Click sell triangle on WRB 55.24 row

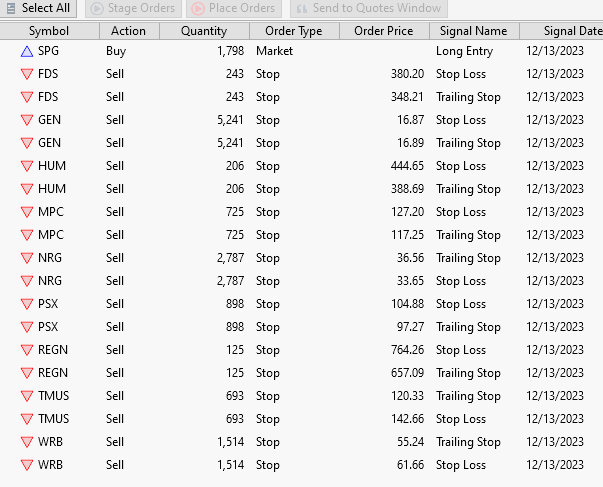pos(27,442)
